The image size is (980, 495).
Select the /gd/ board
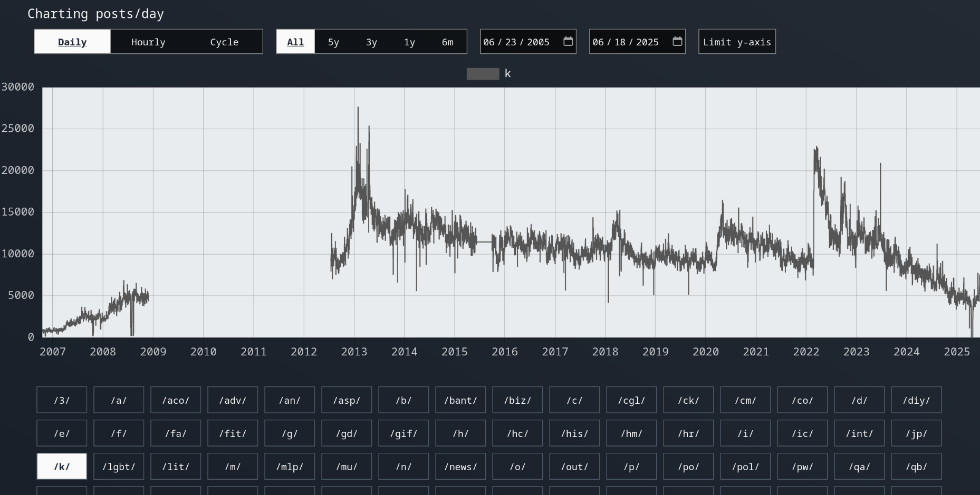click(x=347, y=433)
